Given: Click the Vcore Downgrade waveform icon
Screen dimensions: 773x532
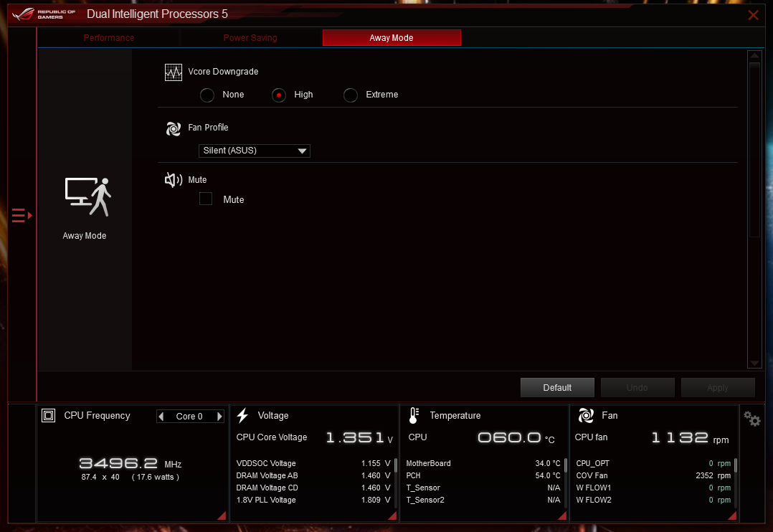Looking at the screenshot, I should pos(173,72).
